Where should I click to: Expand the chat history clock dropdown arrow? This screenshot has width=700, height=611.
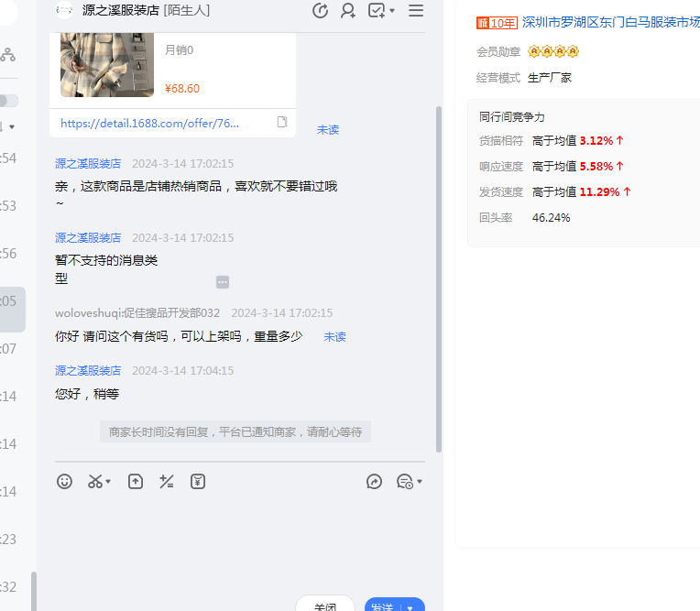(x=420, y=482)
